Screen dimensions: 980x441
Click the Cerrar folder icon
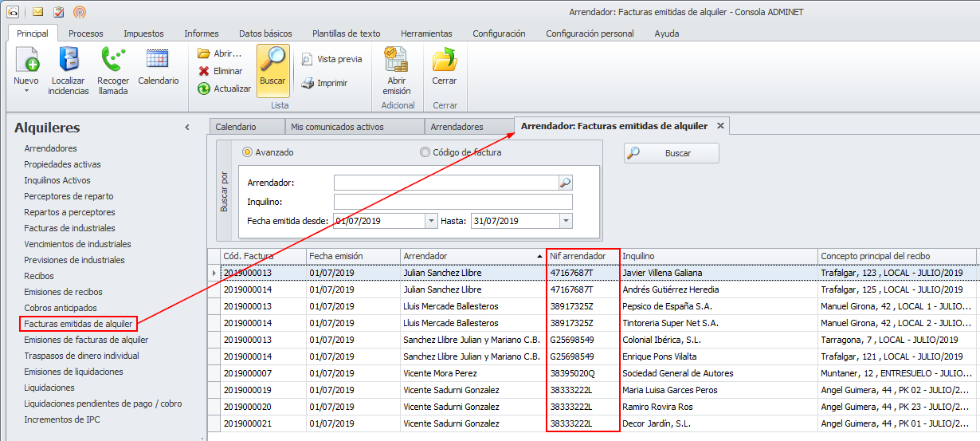444,61
